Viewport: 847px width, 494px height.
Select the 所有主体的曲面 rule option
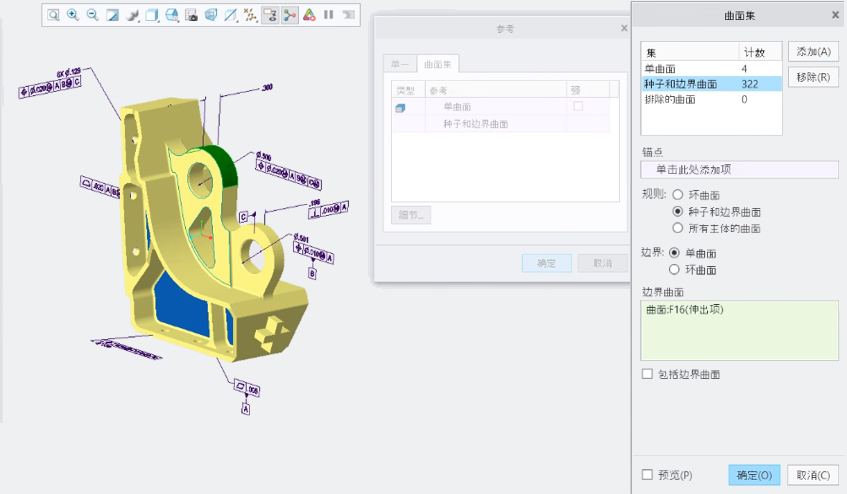pyautogui.click(x=679, y=228)
